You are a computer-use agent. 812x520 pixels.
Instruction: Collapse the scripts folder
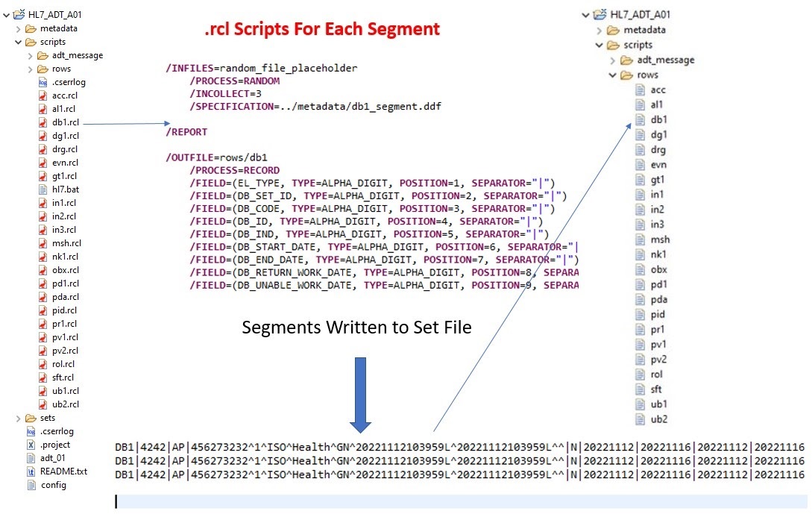tap(16, 42)
